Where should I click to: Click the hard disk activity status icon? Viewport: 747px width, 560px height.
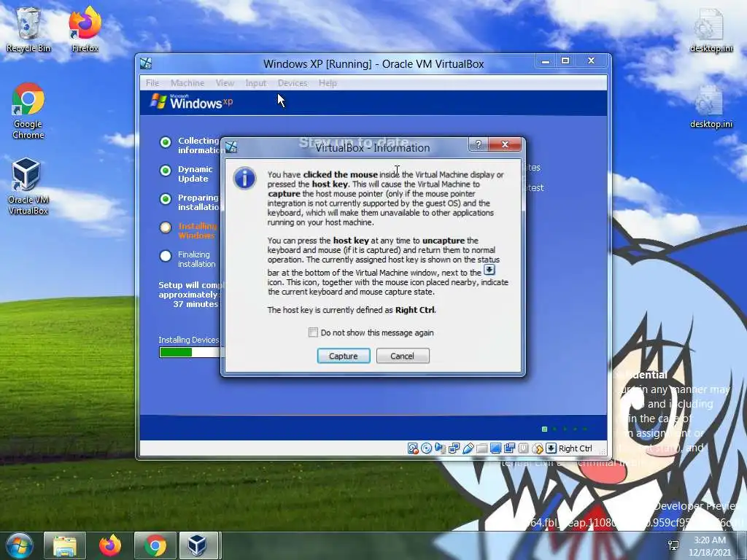click(413, 448)
